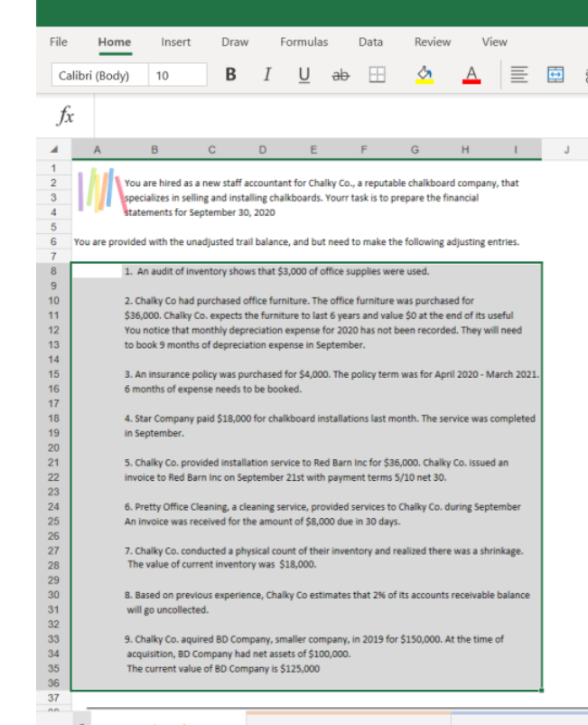
Task: Open the Review tab
Action: [433, 42]
